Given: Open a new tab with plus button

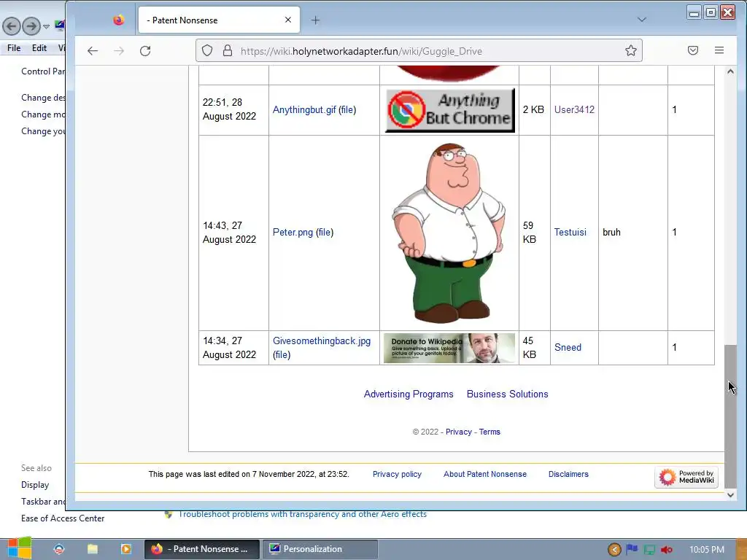Looking at the screenshot, I should tap(315, 20).
